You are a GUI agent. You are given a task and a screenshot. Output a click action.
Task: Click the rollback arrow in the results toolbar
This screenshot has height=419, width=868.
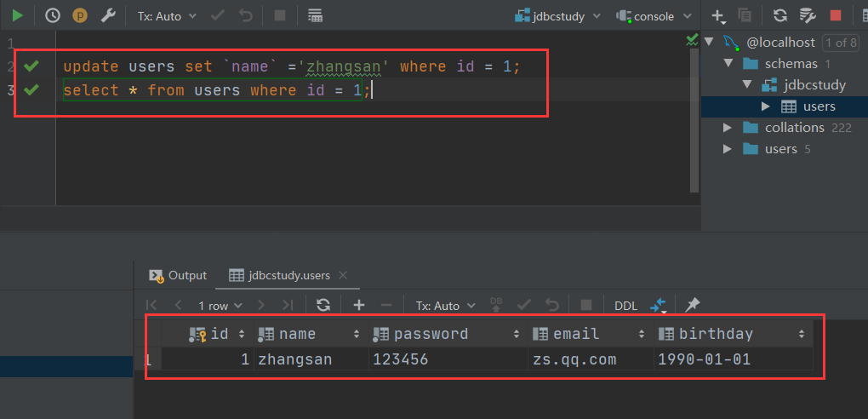[552, 305]
